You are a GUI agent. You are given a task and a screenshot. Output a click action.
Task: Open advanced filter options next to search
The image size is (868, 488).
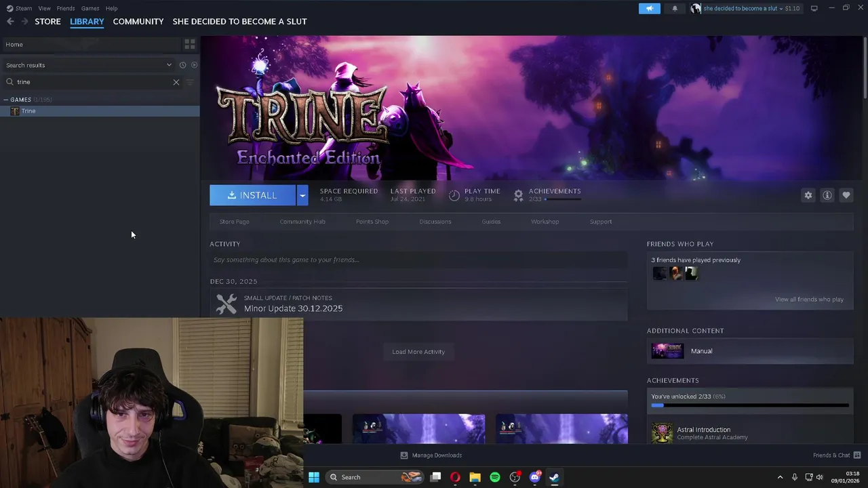tap(190, 82)
